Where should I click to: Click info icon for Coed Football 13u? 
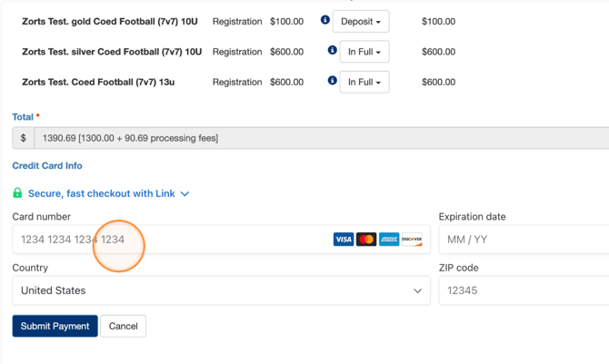pos(332,81)
